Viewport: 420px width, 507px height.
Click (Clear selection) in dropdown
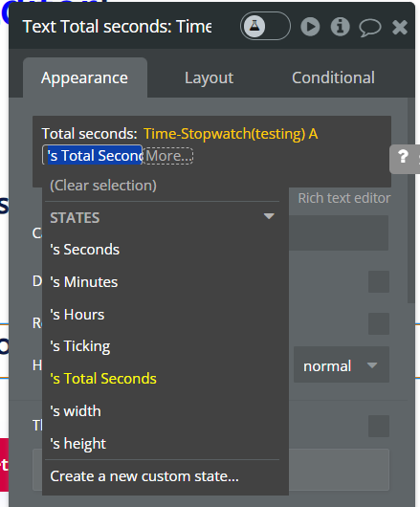coord(103,186)
